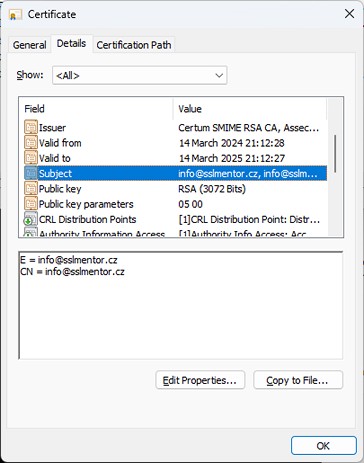Click the Subject field icon
Viewport: 364px width, 463px height.
point(31,173)
